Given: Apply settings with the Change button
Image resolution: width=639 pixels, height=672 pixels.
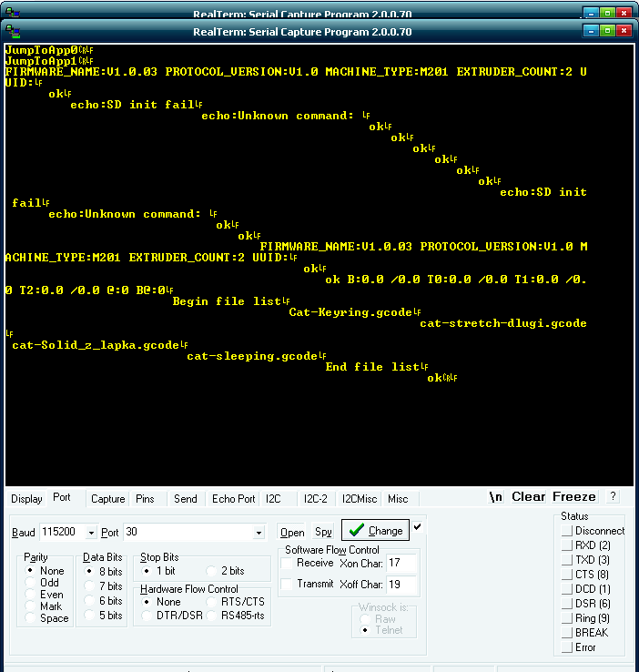Looking at the screenshot, I should (375, 530).
